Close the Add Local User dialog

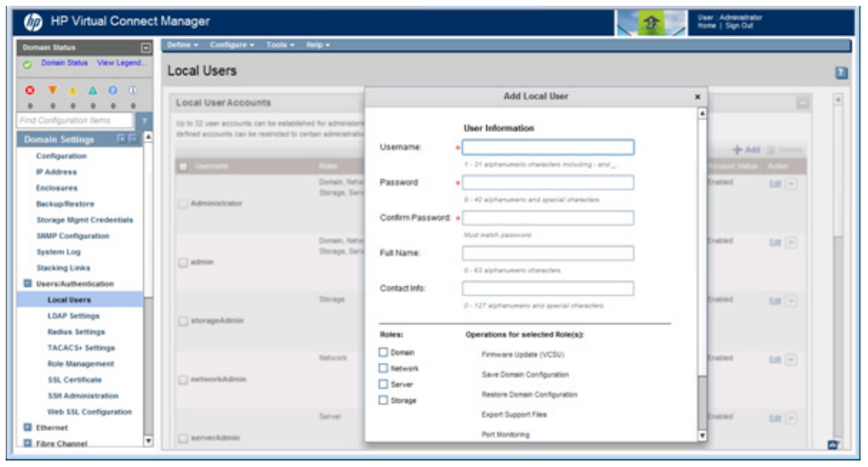tap(697, 97)
